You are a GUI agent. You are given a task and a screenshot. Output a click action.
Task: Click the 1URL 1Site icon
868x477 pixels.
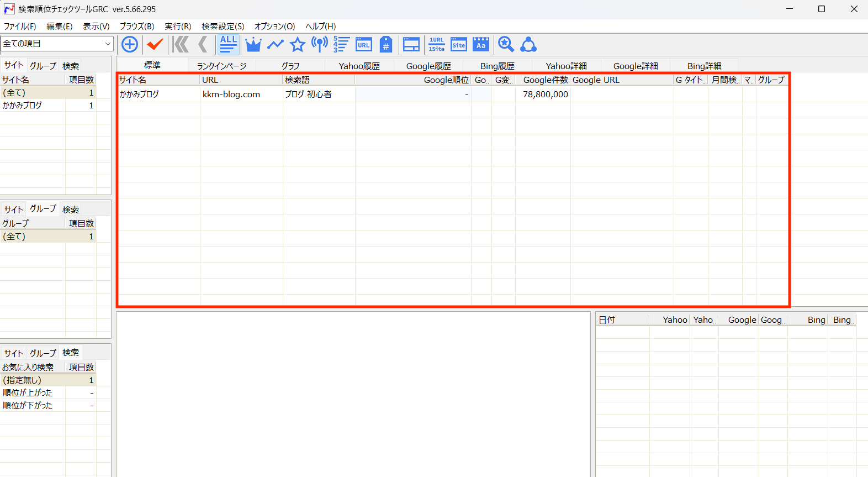pos(437,44)
